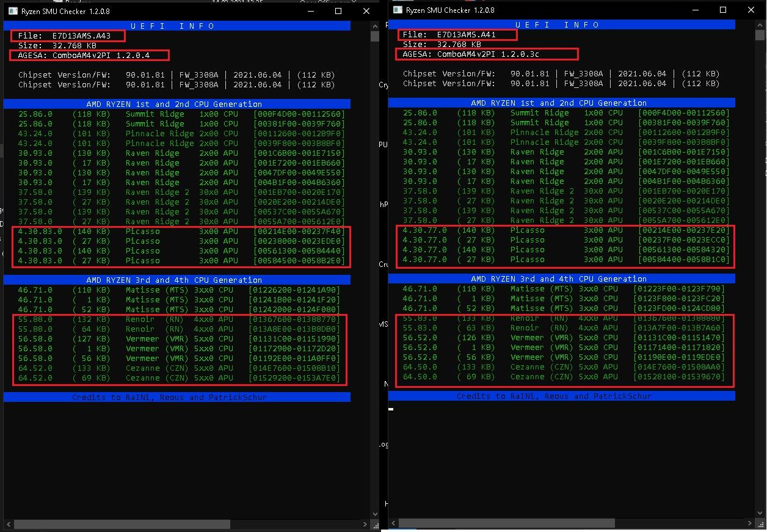Click the right window title 'Ryzen SMU Checker 1.2.0.8'
The height and width of the screenshot is (532, 767).
tap(450, 10)
